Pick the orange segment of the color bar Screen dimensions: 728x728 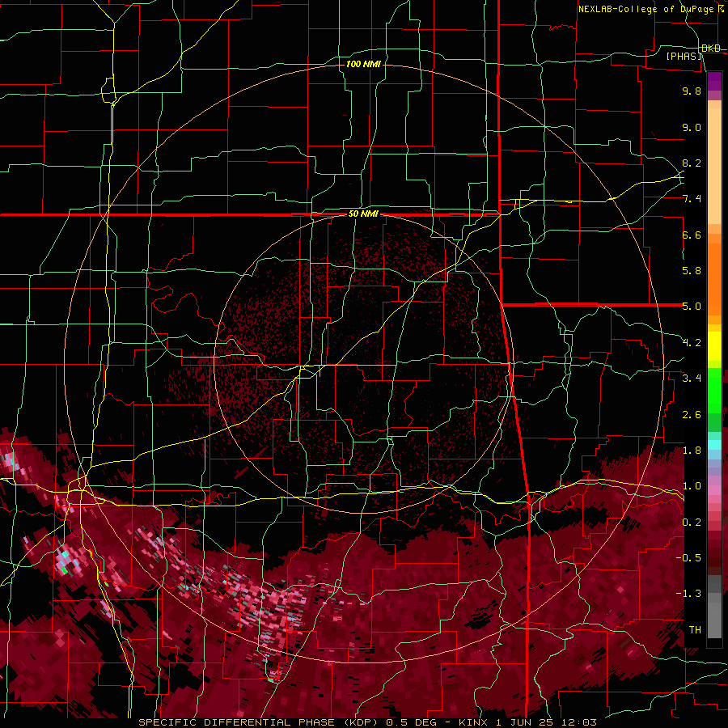714,278
